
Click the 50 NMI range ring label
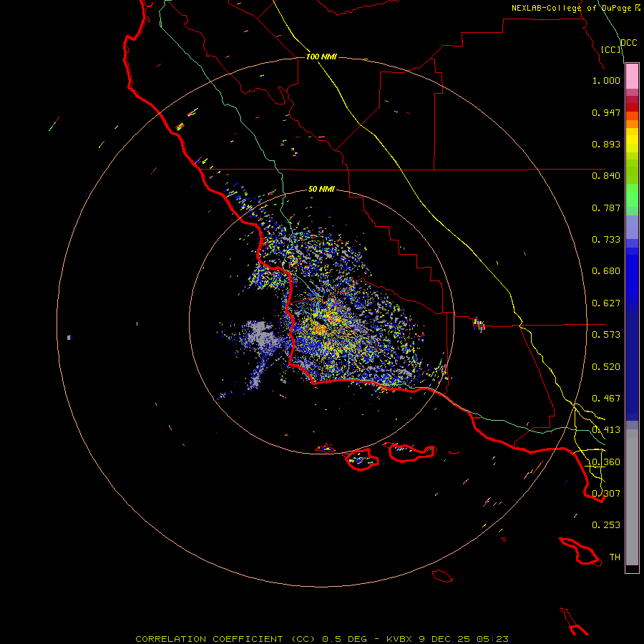pos(321,189)
